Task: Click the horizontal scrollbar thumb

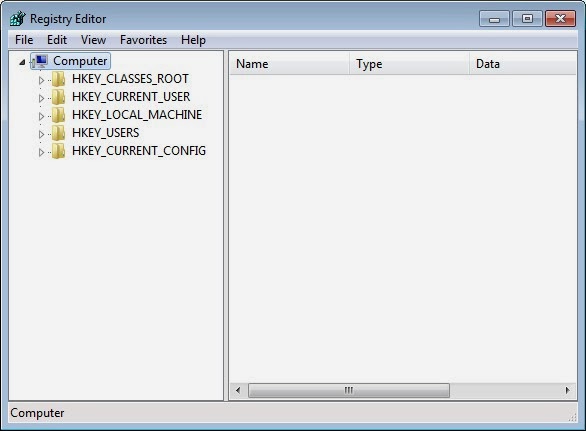Action: [349, 391]
